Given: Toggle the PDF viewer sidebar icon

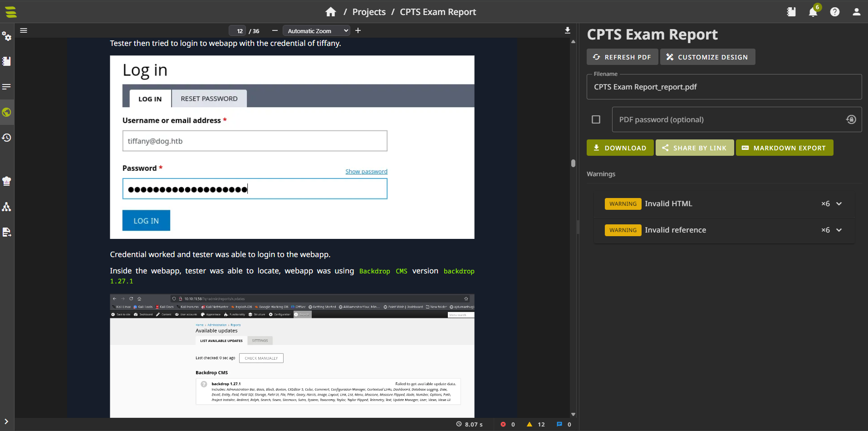Looking at the screenshot, I should coord(24,30).
